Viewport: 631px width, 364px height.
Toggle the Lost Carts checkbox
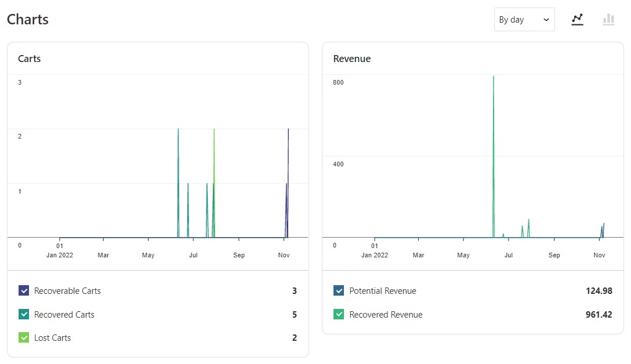click(x=24, y=337)
